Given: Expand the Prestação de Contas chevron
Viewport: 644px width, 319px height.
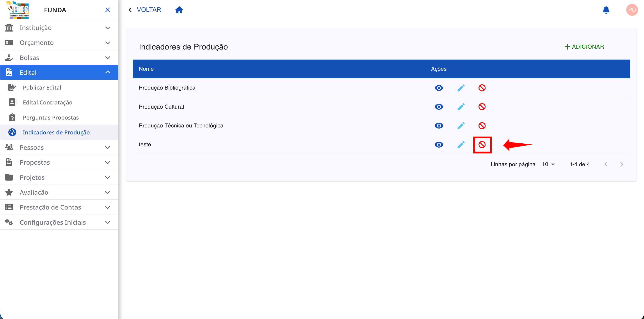Looking at the screenshot, I should 107,207.
